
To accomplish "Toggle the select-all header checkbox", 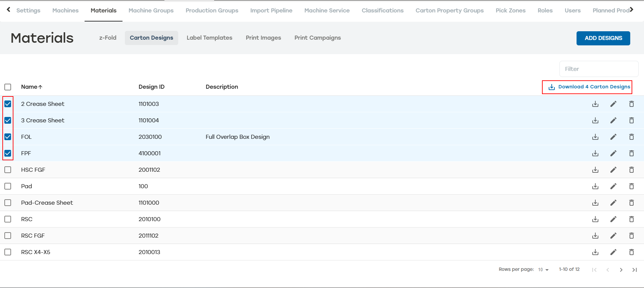I will click(x=8, y=87).
